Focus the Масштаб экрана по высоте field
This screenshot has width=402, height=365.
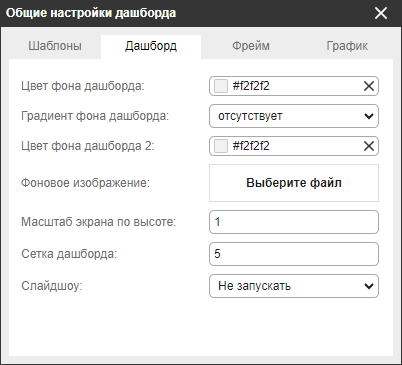coord(294,222)
